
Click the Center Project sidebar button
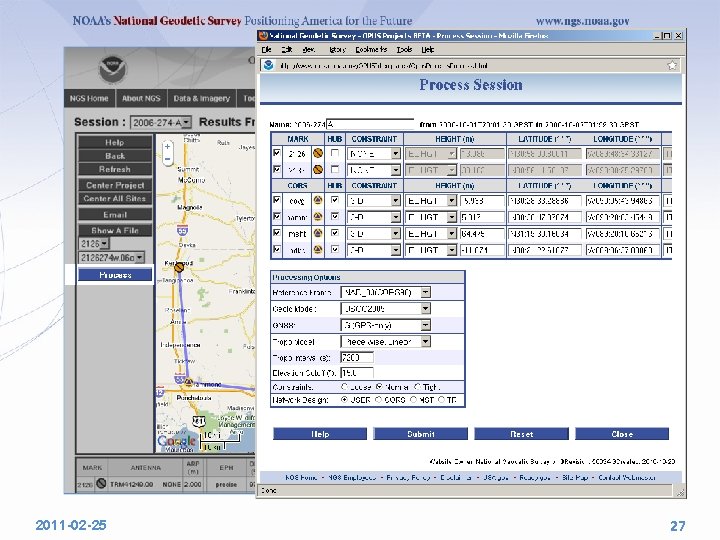click(x=115, y=185)
